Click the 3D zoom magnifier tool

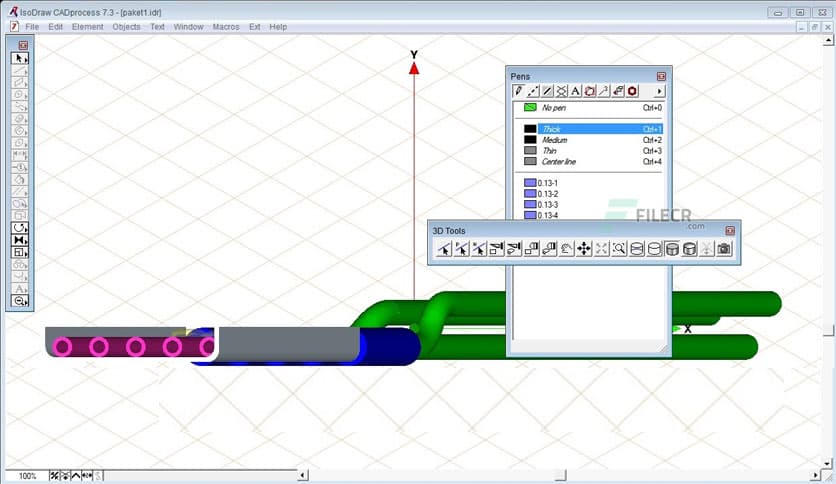click(619, 248)
